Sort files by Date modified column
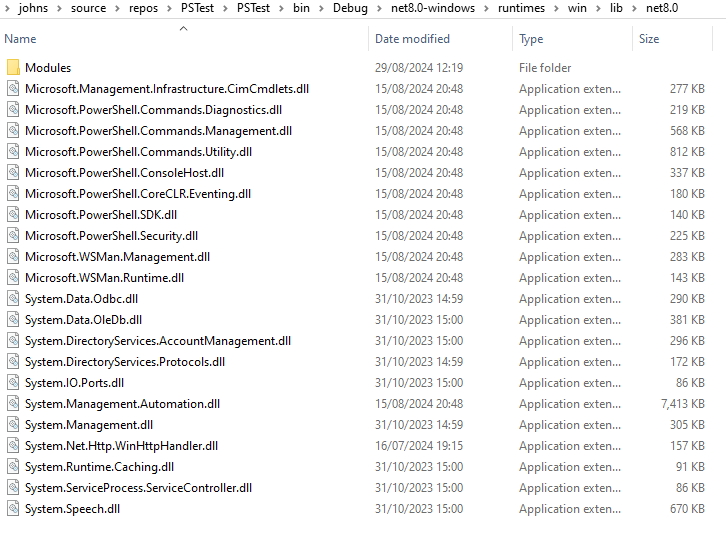Viewport: 726px width, 545px height. click(x=441, y=38)
